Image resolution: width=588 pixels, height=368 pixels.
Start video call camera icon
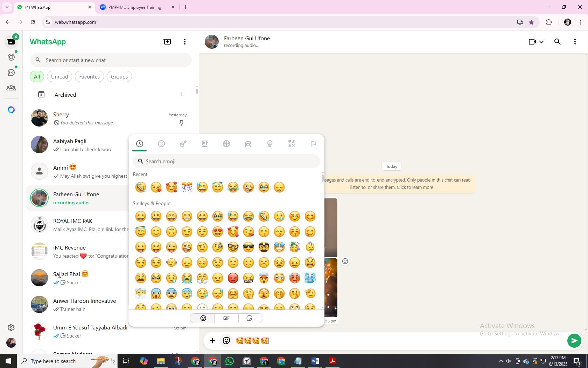click(532, 42)
